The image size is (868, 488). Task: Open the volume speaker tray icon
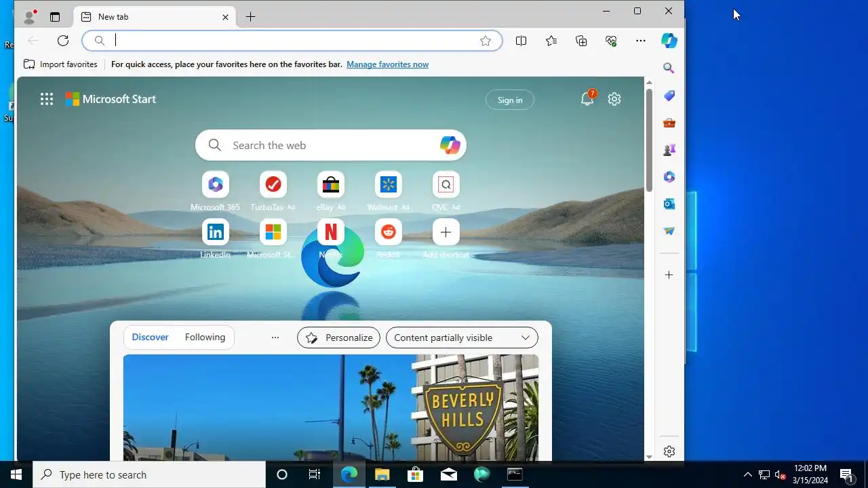780,474
